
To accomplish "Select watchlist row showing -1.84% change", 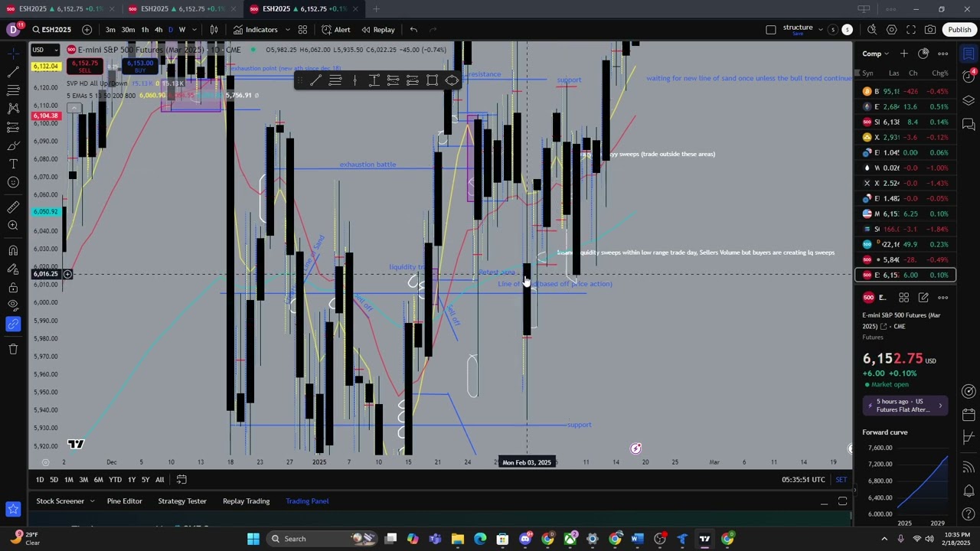I will click(x=905, y=229).
